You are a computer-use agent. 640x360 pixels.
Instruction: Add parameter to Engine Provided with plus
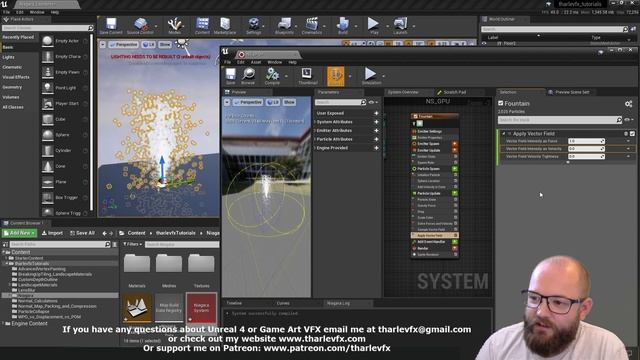point(376,148)
